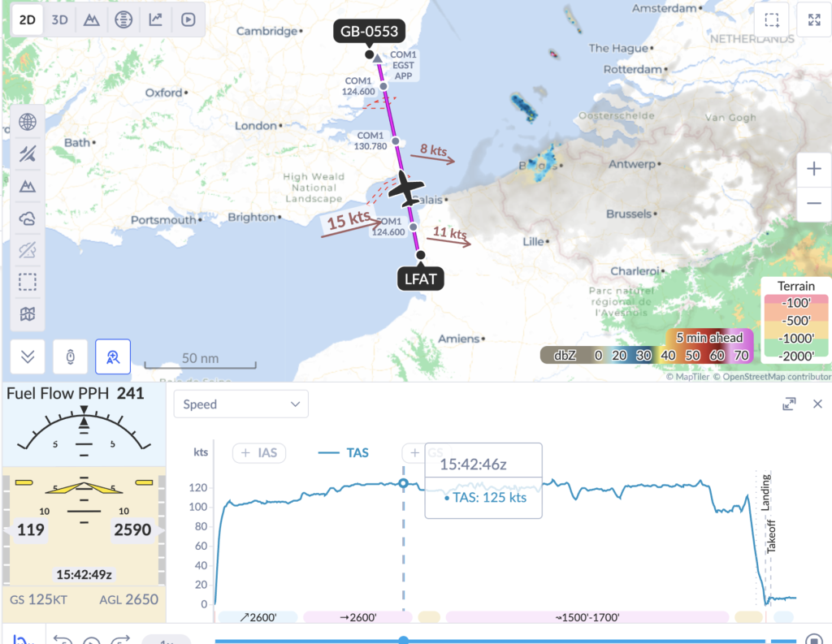Add the IAS series to chart
The height and width of the screenshot is (644, 832).
click(x=259, y=453)
